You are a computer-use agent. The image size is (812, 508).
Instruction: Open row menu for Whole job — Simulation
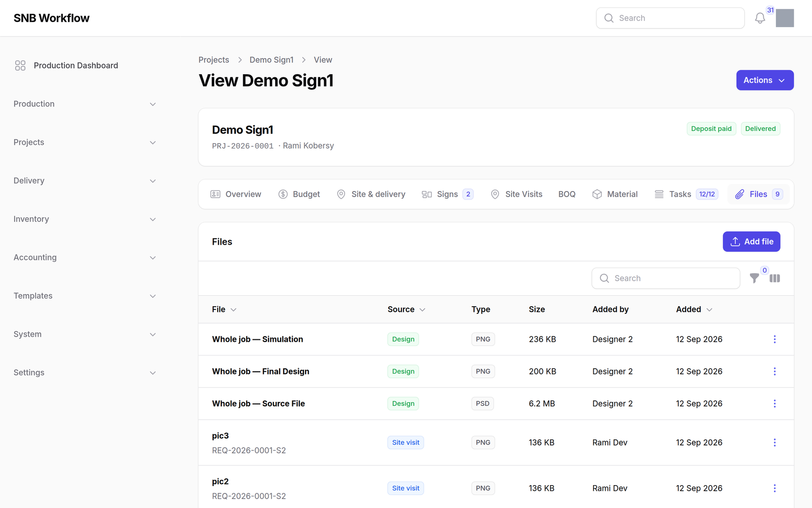point(774,339)
